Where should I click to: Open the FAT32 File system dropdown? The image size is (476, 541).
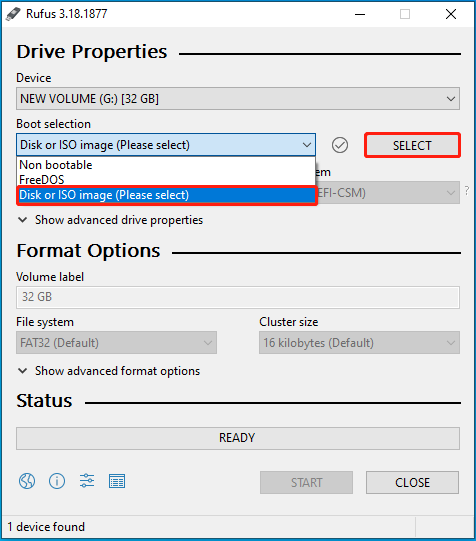pos(117,343)
